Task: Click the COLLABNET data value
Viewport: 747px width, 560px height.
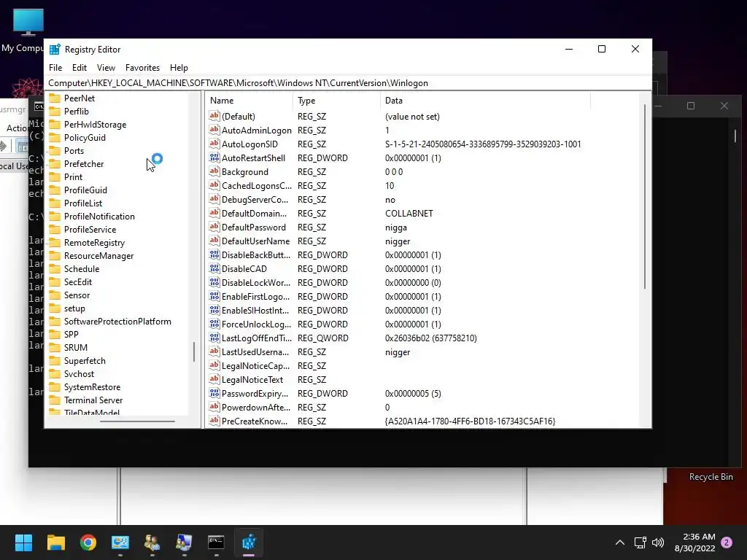Action: click(409, 214)
